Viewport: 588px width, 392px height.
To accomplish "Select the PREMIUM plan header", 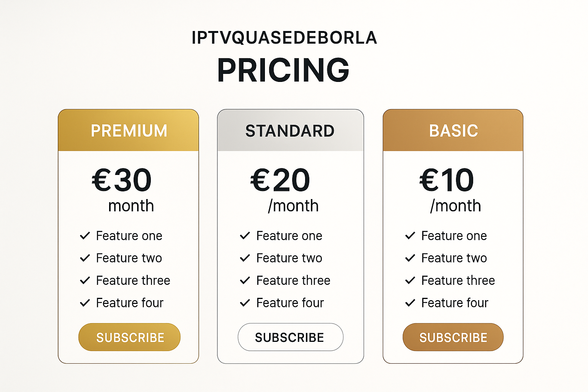I will click(x=129, y=130).
